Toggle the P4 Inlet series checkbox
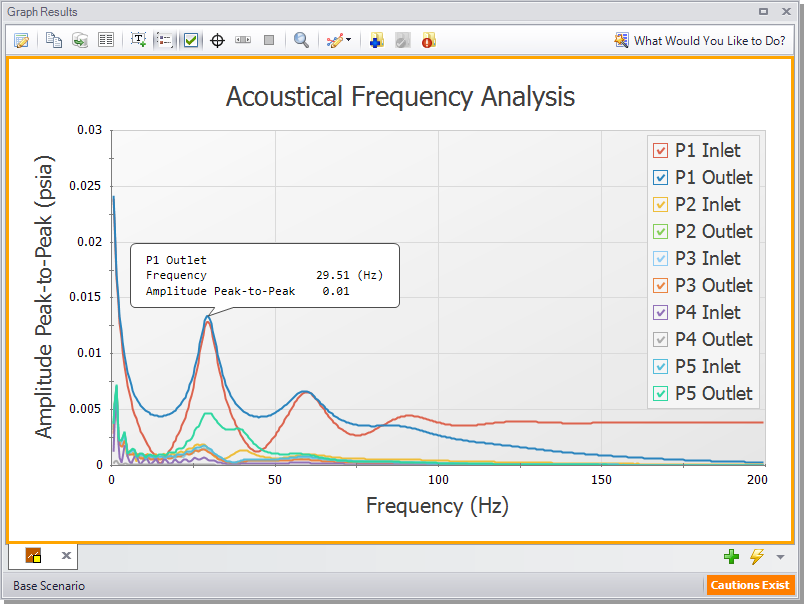804x604 pixels. click(x=660, y=312)
